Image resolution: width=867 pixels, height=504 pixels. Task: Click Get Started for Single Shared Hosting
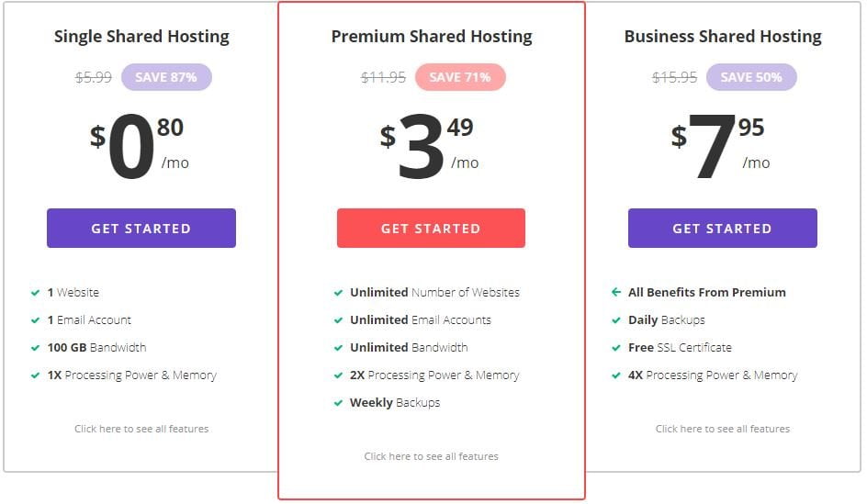(141, 229)
